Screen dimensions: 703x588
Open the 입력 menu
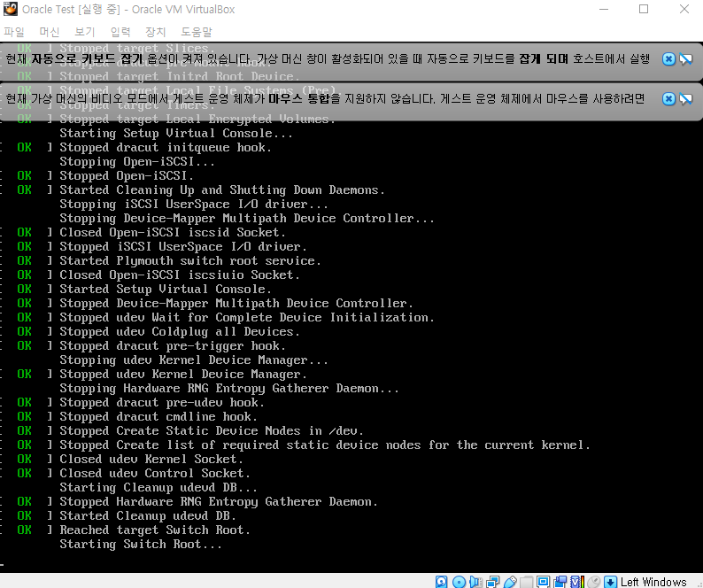(x=120, y=32)
